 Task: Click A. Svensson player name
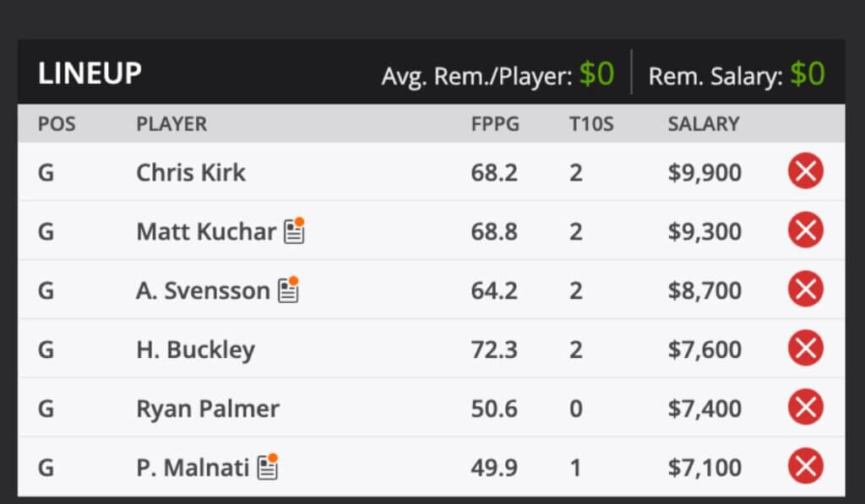pyautogui.click(x=203, y=290)
